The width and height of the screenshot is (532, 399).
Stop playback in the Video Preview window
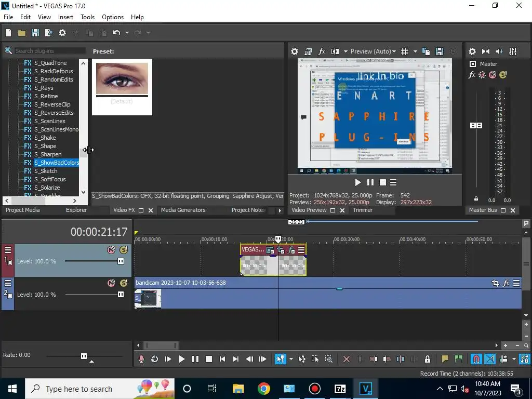tap(383, 182)
